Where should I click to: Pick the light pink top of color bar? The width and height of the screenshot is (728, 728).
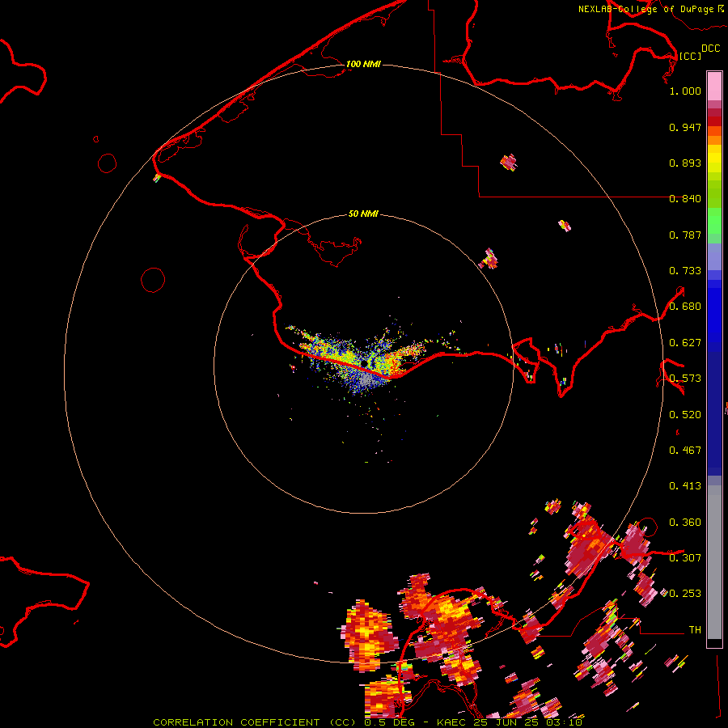coord(714,87)
